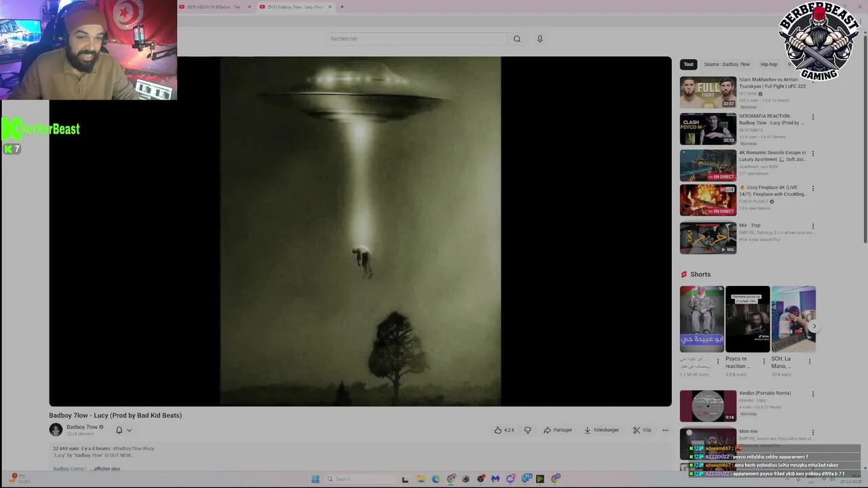Viewport: 868px width, 488px height.
Task: Open menu for Mix - Trap playlist
Action: (x=813, y=226)
